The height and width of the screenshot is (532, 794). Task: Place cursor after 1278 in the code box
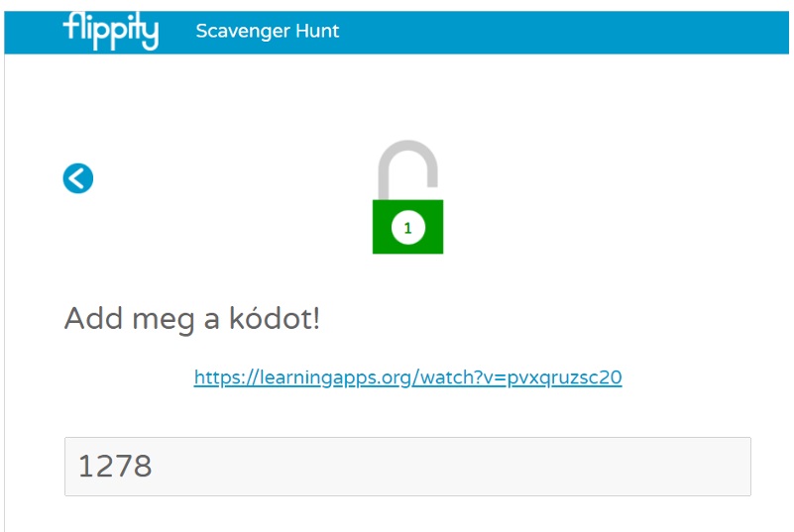(153, 467)
